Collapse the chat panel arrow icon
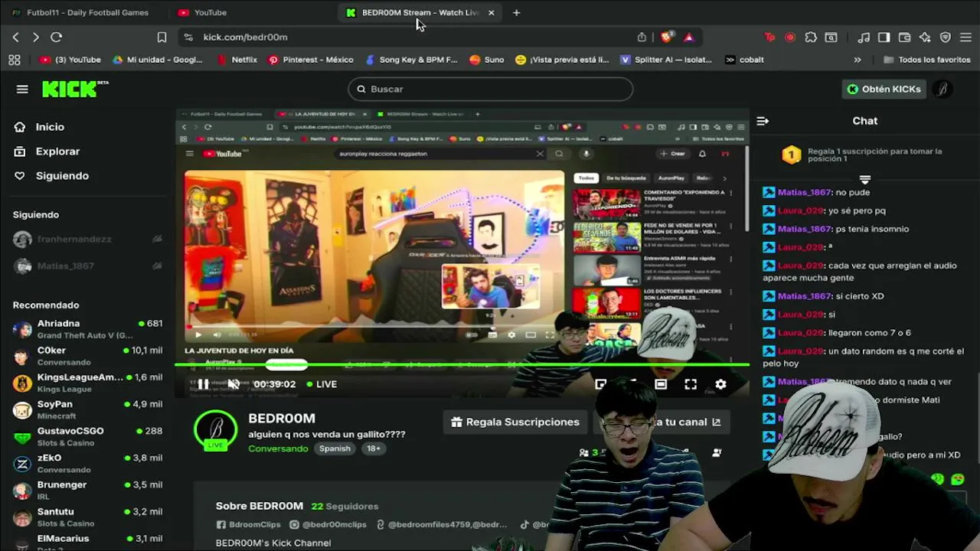The width and height of the screenshot is (980, 551). (763, 121)
